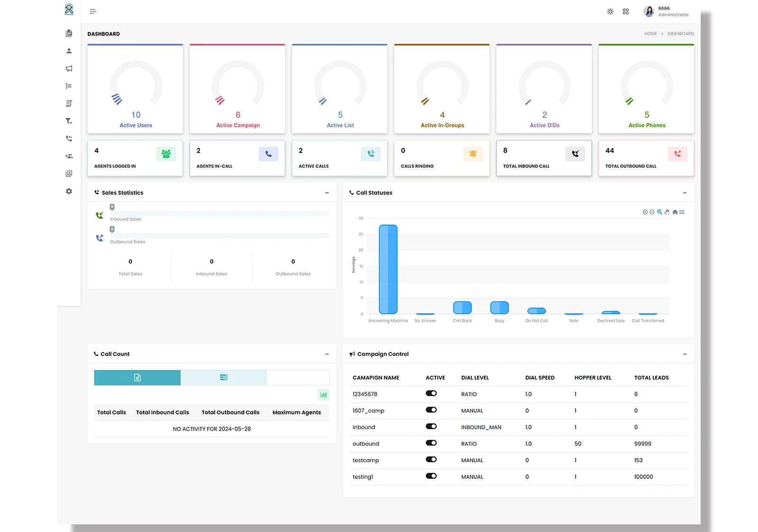Image resolution: width=758 pixels, height=532 pixels.
Task: Turn off the outbound campaign active switch
Action: click(431, 443)
